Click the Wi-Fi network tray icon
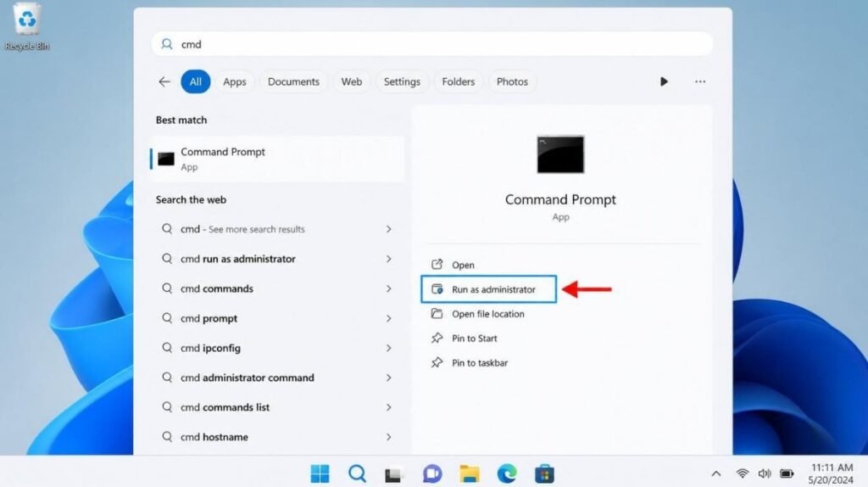868x487 pixels. (x=743, y=473)
